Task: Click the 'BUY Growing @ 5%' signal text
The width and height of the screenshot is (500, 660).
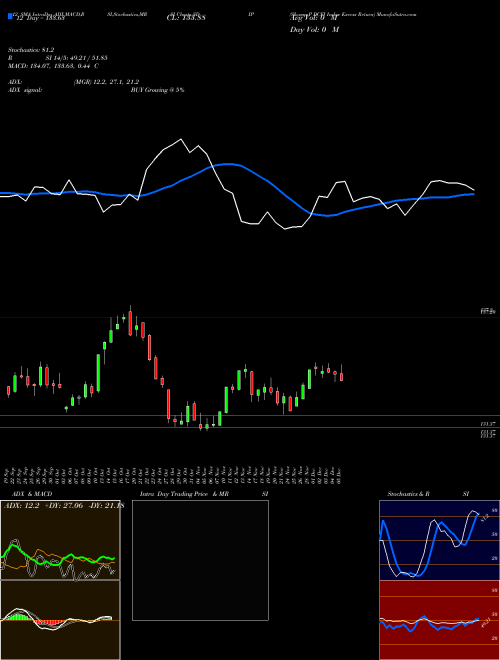Action: click(157, 90)
